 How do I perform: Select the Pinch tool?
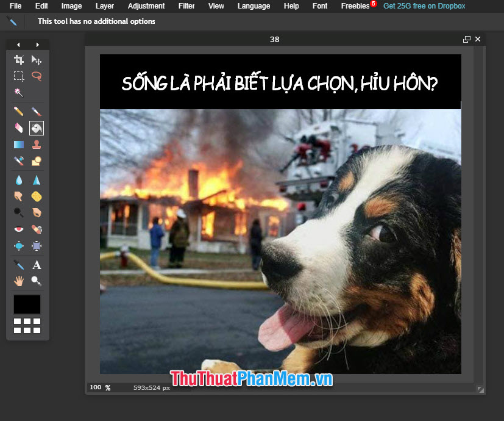click(37, 246)
